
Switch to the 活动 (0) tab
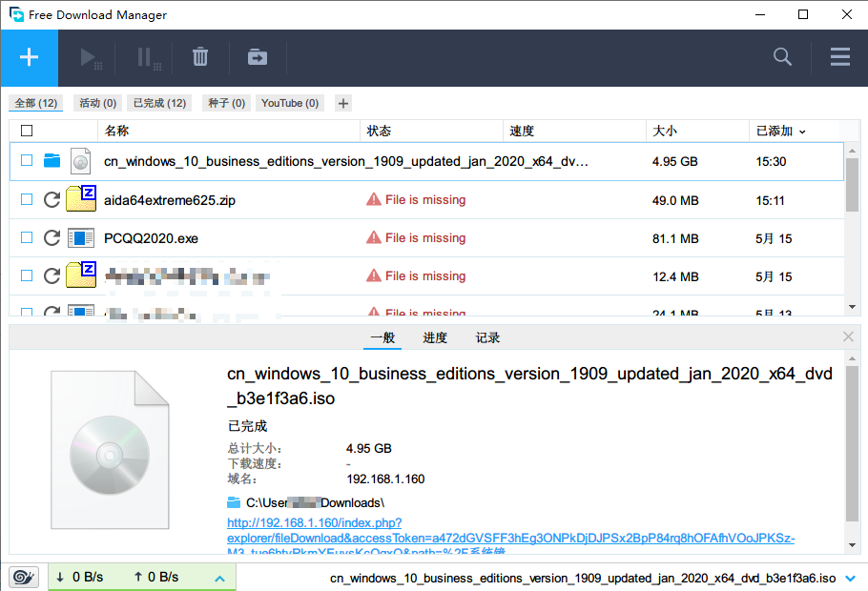pyautogui.click(x=97, y=103)
